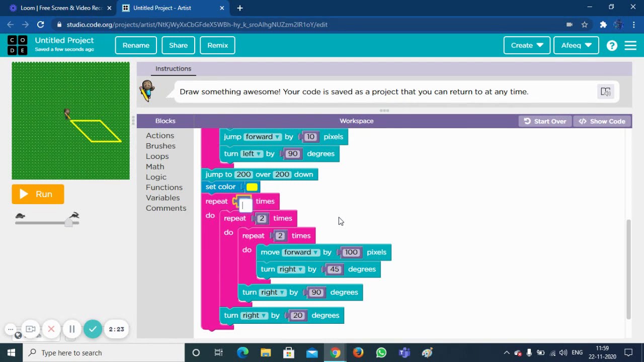Open the Functions block category
644x362 pixels.
[164, 188]
